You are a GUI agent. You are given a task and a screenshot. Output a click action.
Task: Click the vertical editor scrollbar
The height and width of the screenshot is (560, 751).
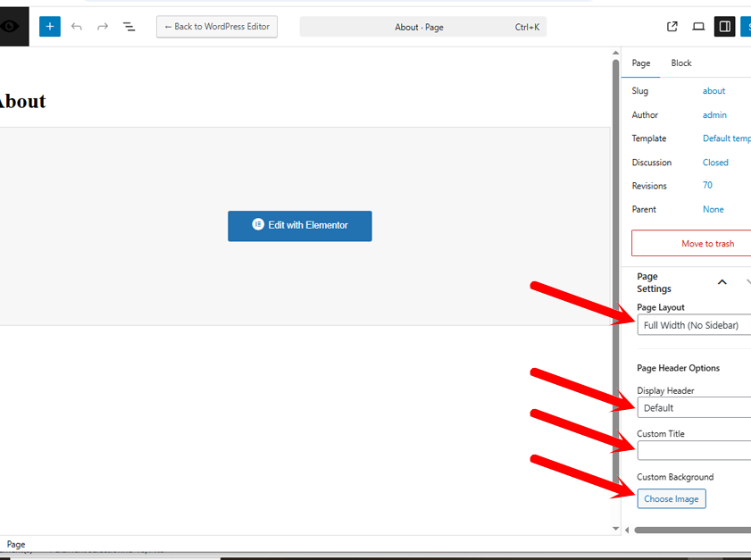tap(615, 268)
